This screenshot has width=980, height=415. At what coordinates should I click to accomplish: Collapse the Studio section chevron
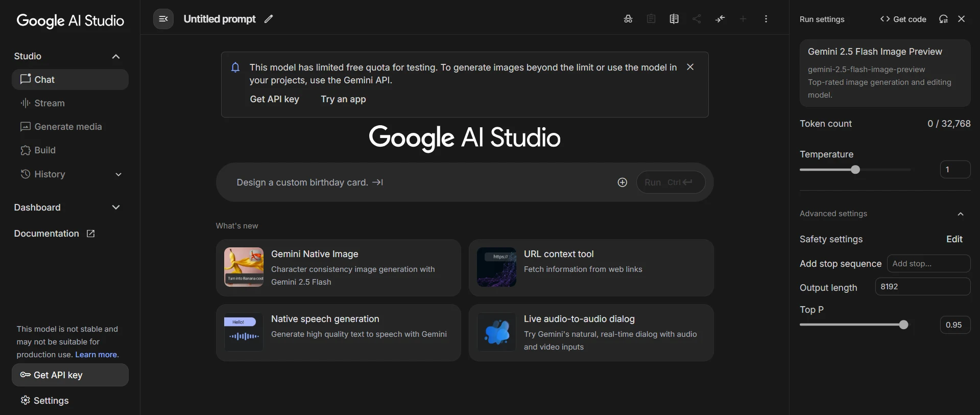tap(116, 56)
